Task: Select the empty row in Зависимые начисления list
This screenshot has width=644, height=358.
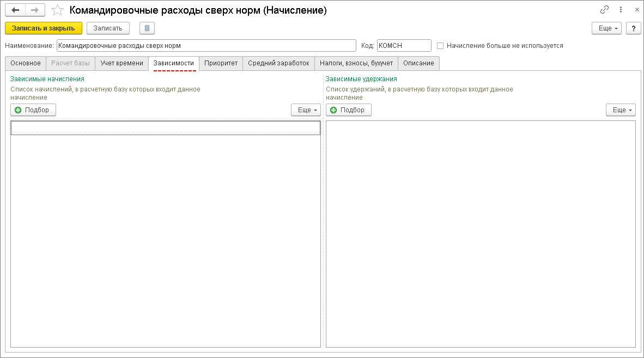Action: 166,128
